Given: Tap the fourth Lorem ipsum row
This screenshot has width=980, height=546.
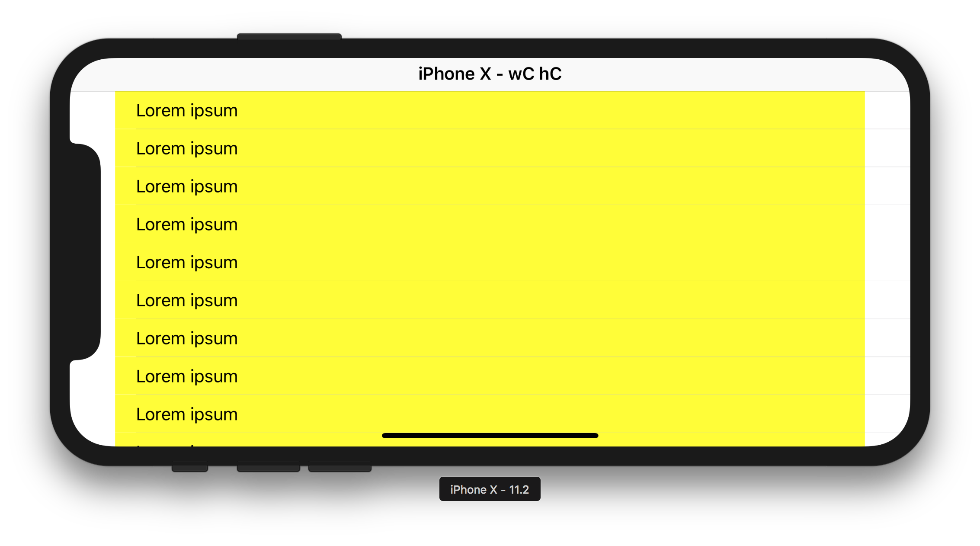Looking at the screenshot, I should (x=490, y=224).
